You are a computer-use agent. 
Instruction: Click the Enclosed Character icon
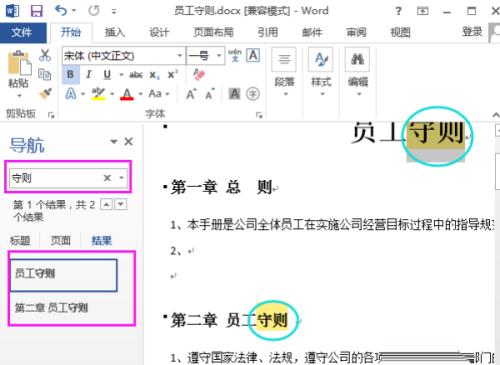(x=253, y=94)
